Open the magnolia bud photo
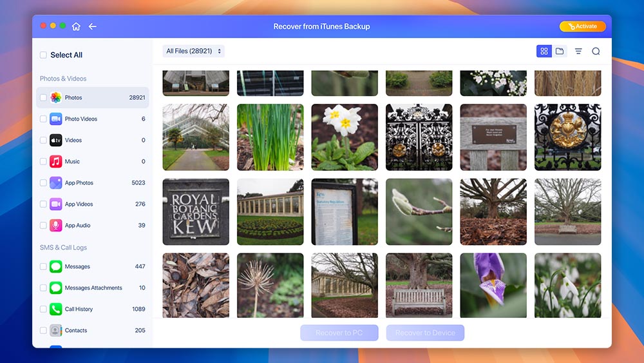644x363 pixels. [419, 211]
